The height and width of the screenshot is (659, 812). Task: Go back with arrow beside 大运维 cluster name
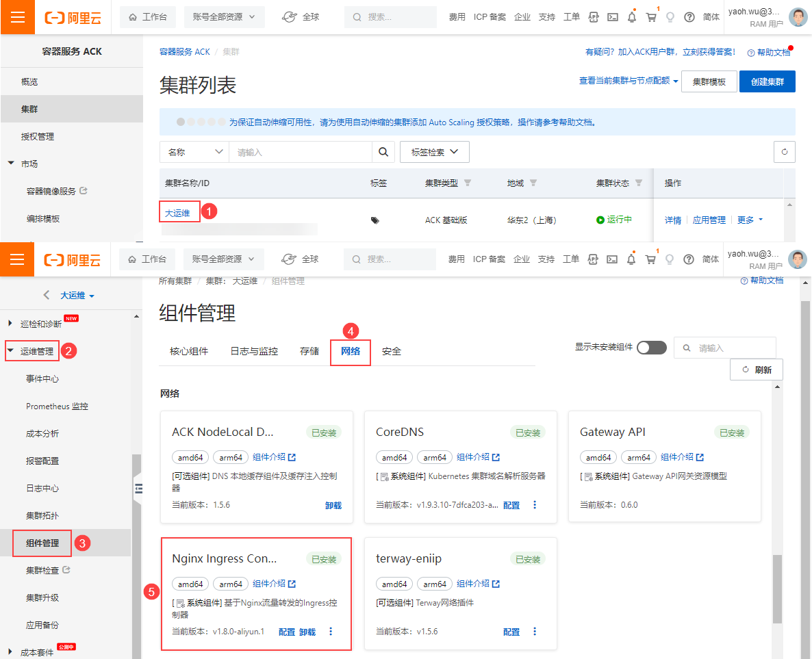47,295
